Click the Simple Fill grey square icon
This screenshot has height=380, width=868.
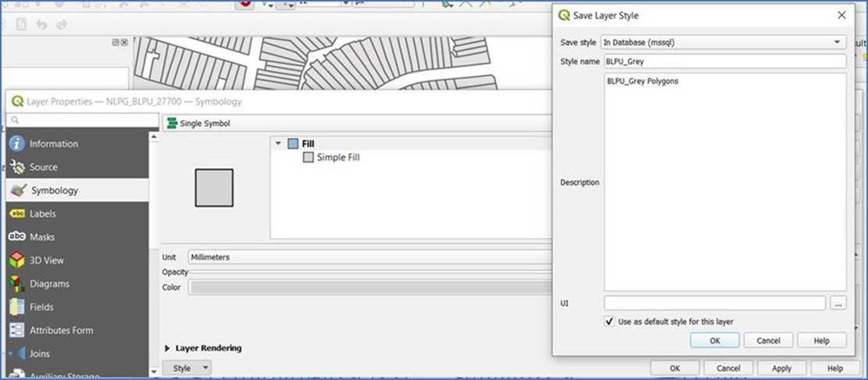tap(309, 158)
